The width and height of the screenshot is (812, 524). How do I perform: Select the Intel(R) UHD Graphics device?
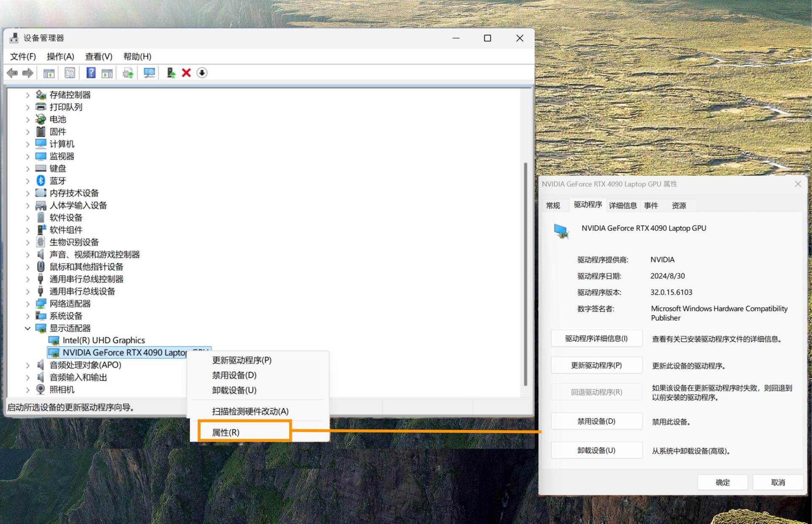coord(104,340)
